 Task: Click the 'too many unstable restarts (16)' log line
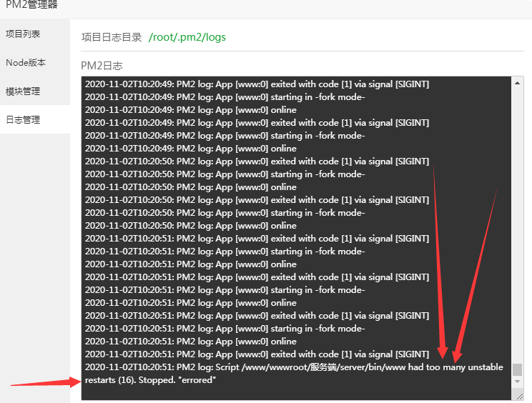pyautogui.click(x=294, y=374)
